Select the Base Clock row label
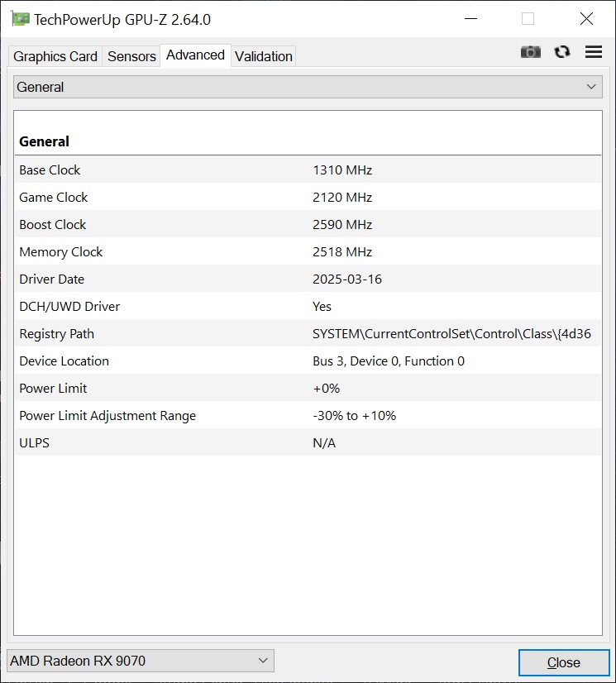The image size is (616, 683). click(x=50, y=170)
